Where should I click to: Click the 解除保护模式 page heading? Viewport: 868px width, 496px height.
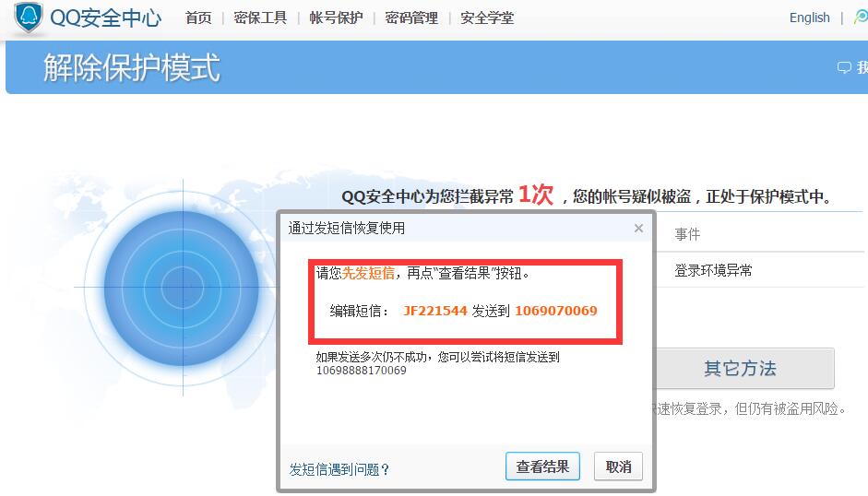tap(132, 67)
